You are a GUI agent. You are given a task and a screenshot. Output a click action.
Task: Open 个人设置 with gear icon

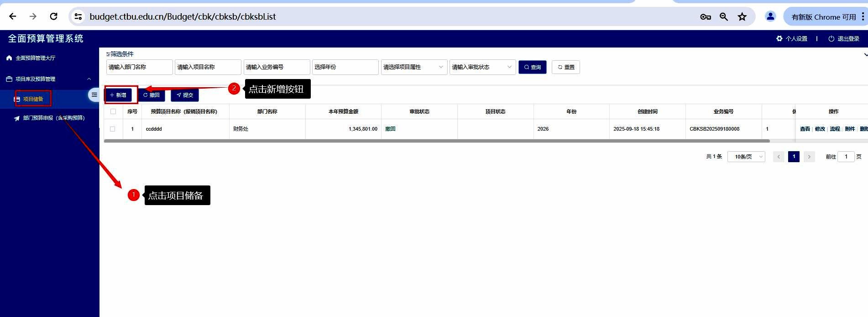pos(792,39)
